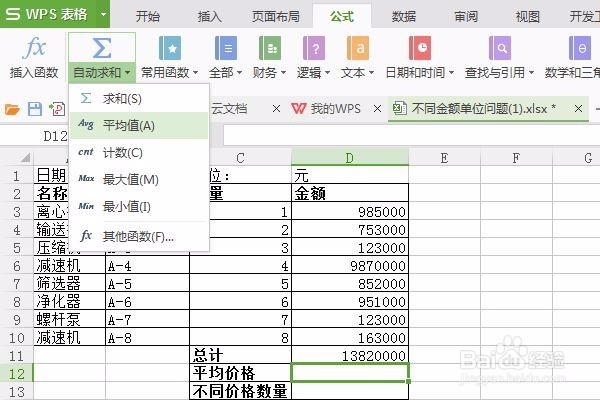Choose 最大值(M) from the dropdown menu

(139, 180)
